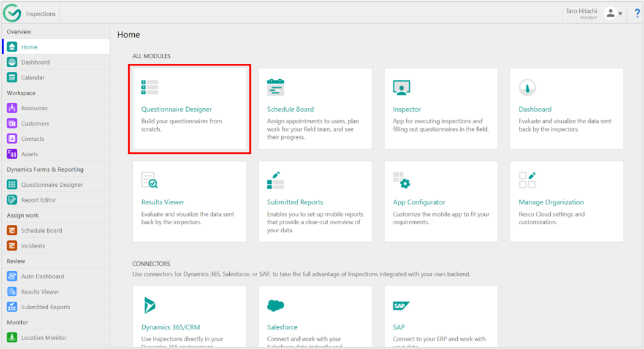Open the Schedule Board card title link

tap(290, 109)
